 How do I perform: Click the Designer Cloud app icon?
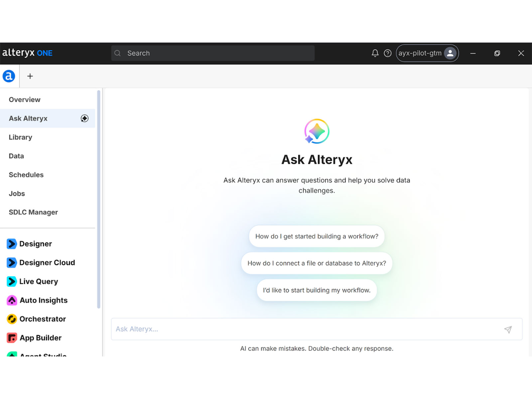pos(12,263)
